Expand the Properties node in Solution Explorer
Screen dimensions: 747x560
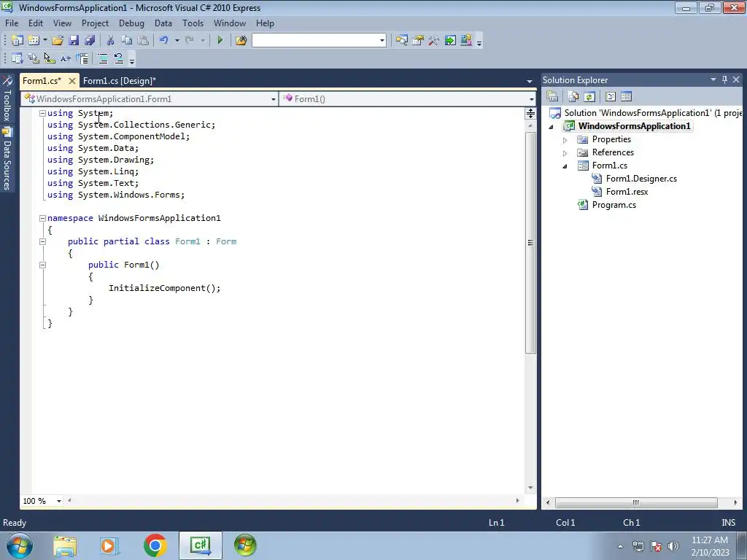pos(565,140)
